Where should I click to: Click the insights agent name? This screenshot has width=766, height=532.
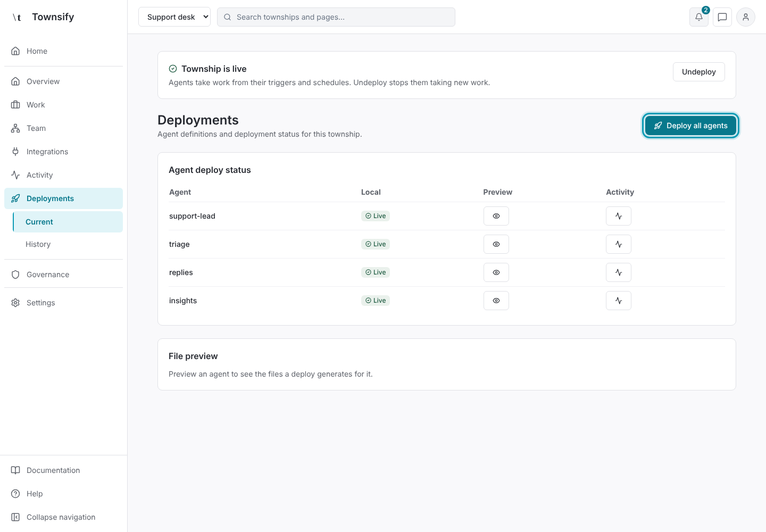[x=183, y=301]
